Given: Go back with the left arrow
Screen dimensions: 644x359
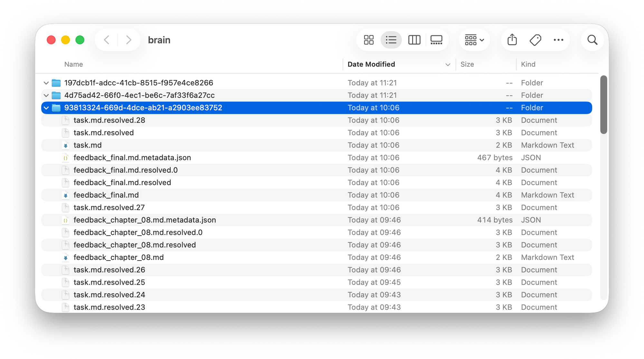Looking at the screenshot, I should point(107,40).
